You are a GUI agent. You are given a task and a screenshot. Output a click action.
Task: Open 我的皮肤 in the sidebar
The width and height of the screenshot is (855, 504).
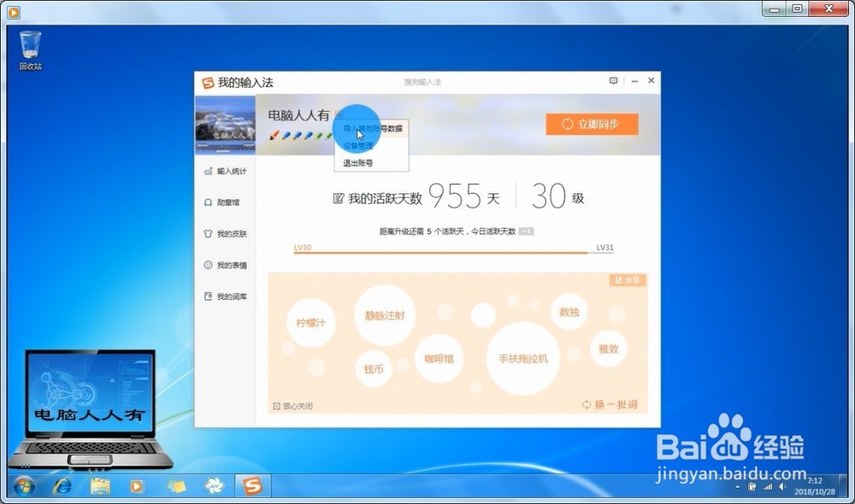tap(225, 234)
